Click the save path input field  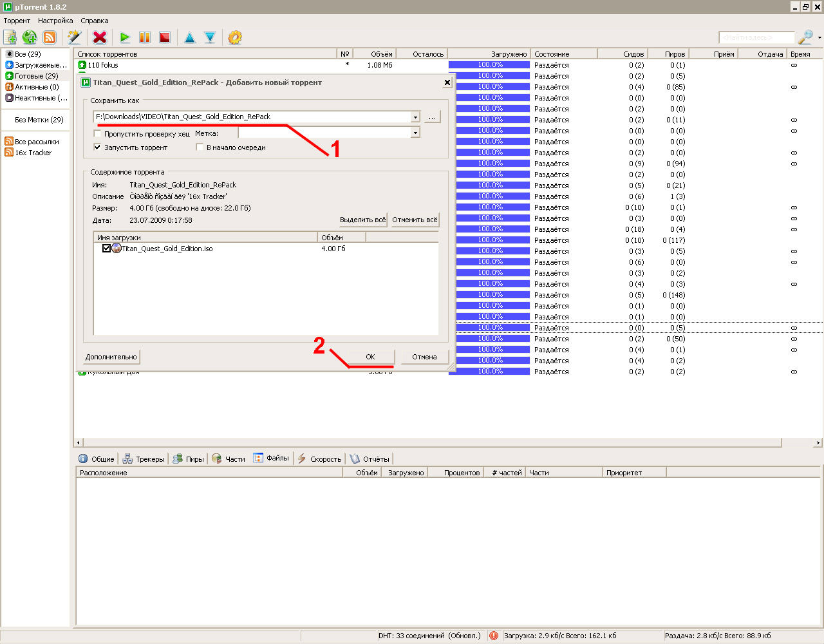pyautogui.click(x=251, y=117)
